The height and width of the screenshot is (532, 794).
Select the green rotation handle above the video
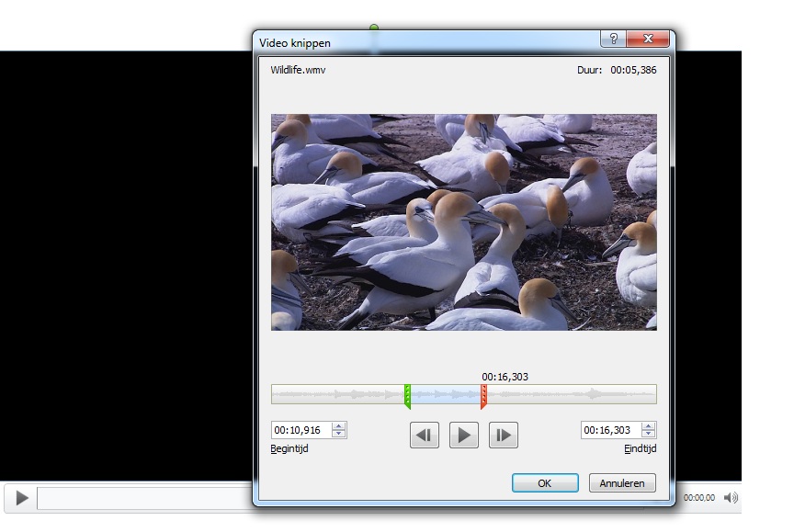tap(374, 28)
